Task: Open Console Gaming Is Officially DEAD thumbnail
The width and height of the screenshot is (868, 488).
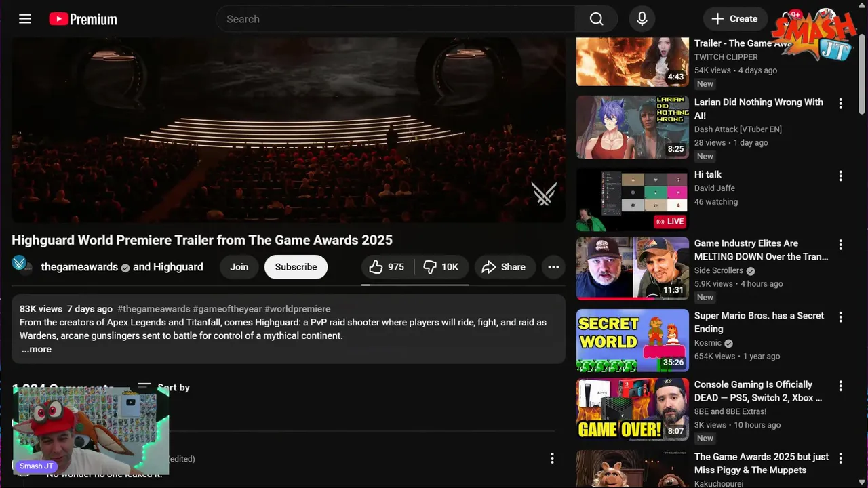Action: (633, 409)
